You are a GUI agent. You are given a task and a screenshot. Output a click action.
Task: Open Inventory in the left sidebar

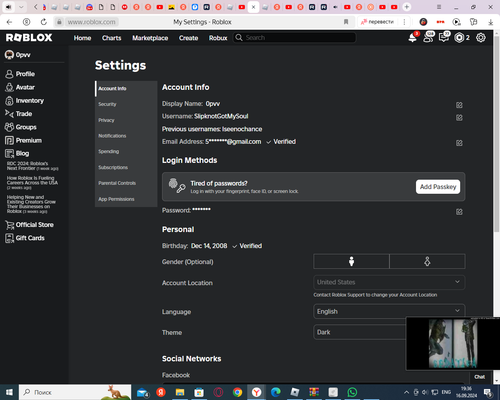click(24, 101)
